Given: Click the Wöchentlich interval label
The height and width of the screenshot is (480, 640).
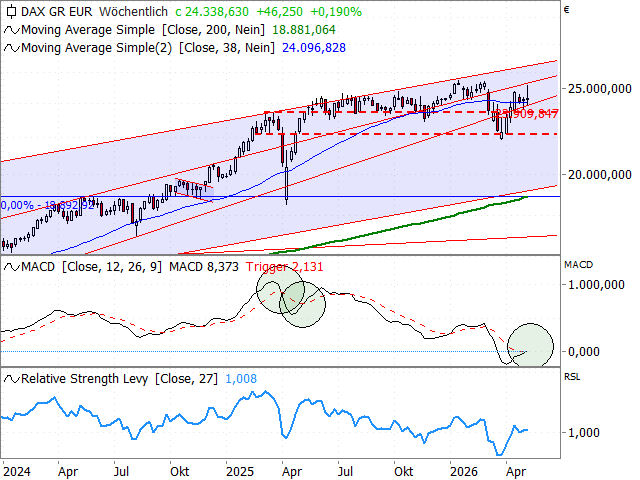Looking at the screenshot, I should point(133,12).
